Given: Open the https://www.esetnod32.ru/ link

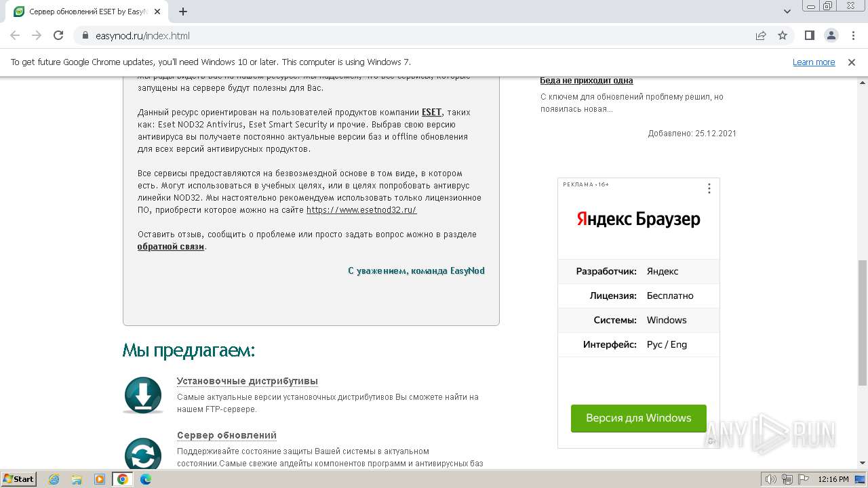Looking at the screenshot, I should pos(361,209).
